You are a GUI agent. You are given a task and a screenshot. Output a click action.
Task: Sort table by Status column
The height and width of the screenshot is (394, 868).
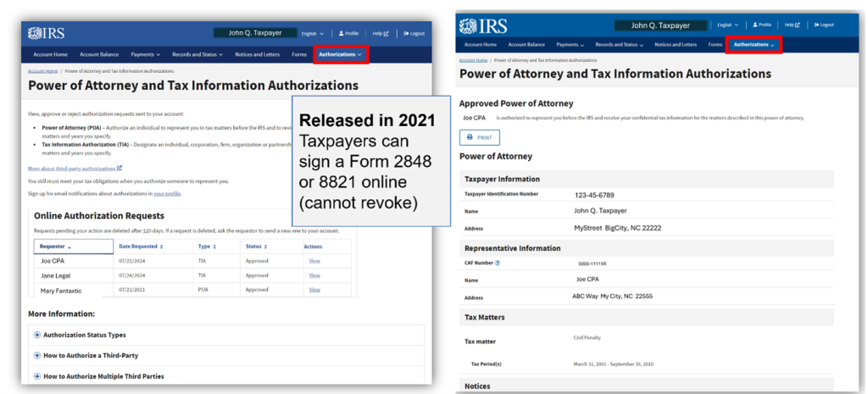[254, 247]
